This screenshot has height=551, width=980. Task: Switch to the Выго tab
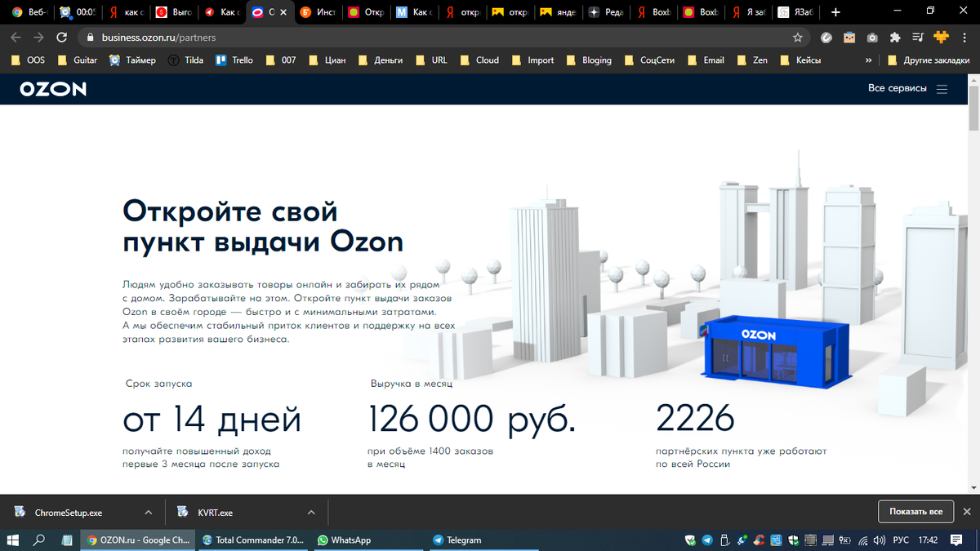pyautogui.click(x=174, y=12)
